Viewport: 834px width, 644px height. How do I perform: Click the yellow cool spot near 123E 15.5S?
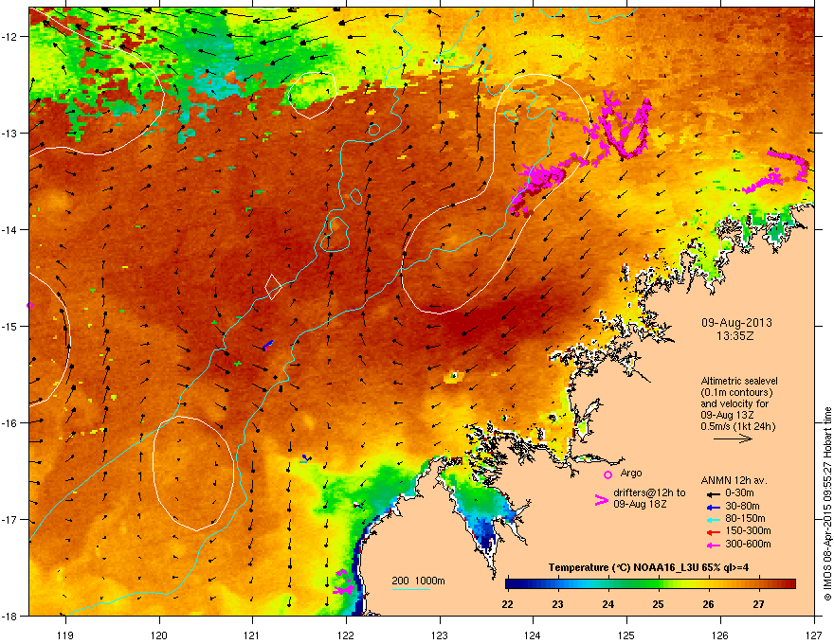pyautogui.click(x=454, y=377)
